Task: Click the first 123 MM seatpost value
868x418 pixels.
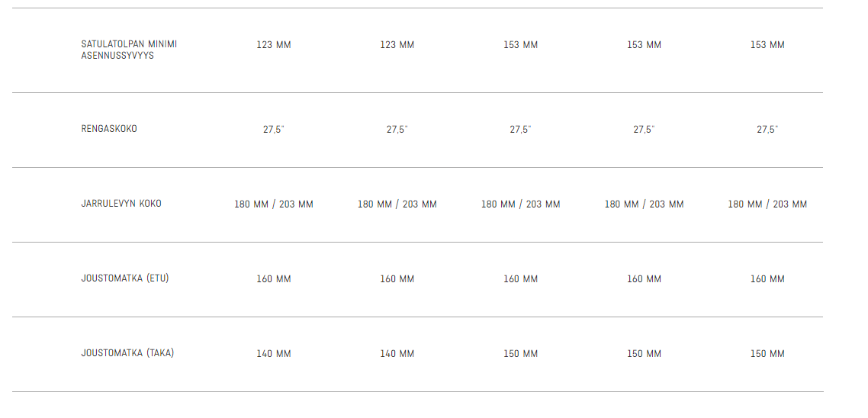Action: click(x=274, y=45)
